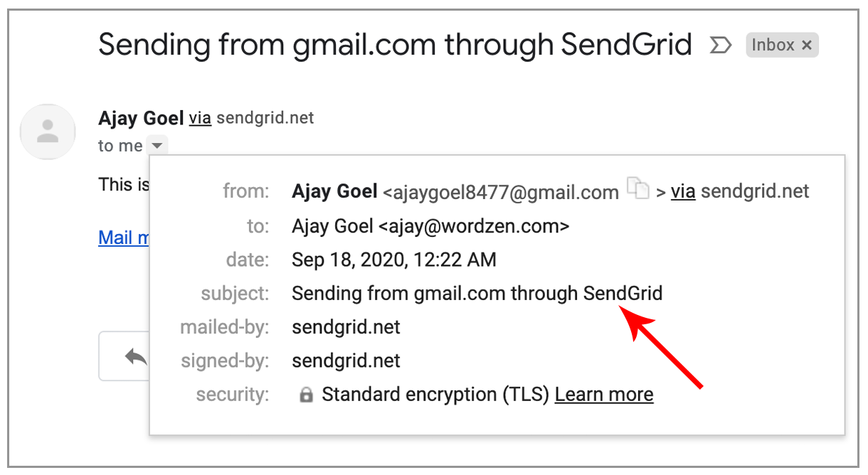Click the reply arrow icon button
Viewport: 868px width, 475px height.
pos(136,357)
